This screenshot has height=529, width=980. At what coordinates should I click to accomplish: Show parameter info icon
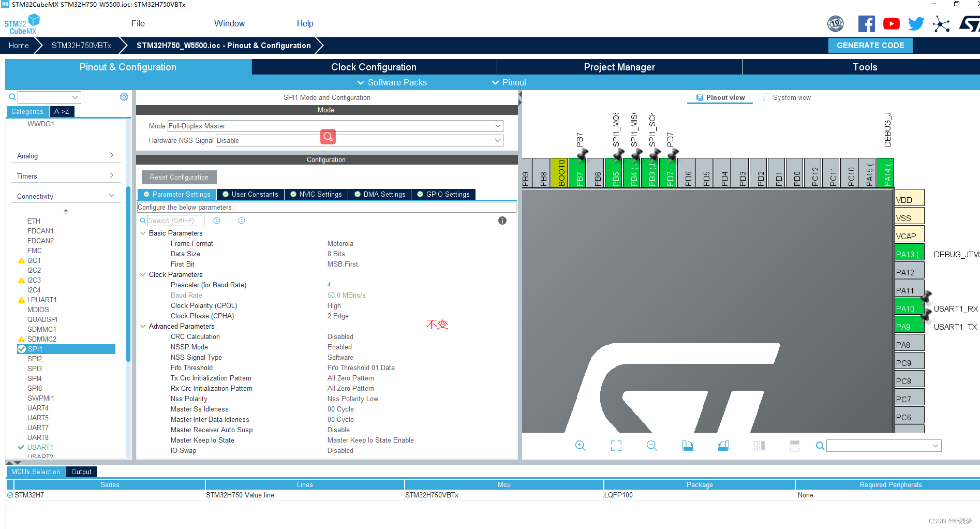(502, 221)
